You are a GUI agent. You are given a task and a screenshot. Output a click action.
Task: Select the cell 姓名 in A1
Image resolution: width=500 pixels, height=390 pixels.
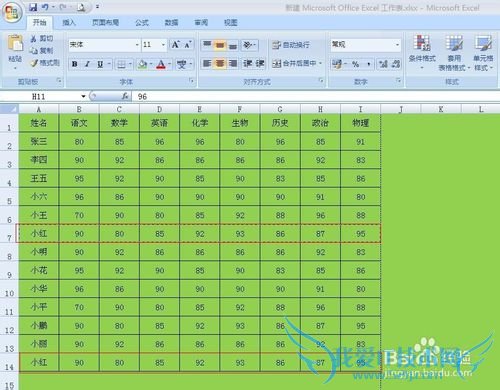click(39, 123)
